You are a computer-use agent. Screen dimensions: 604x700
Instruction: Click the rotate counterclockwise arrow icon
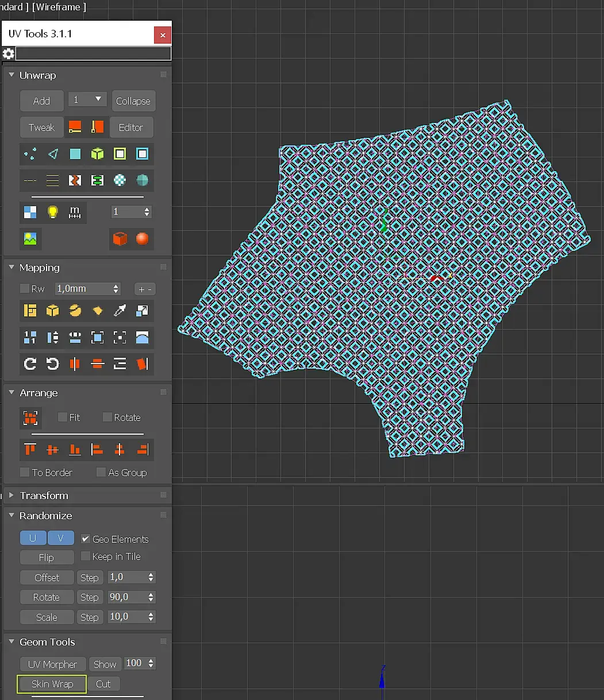pyautogui.click(x=53, y=363)
